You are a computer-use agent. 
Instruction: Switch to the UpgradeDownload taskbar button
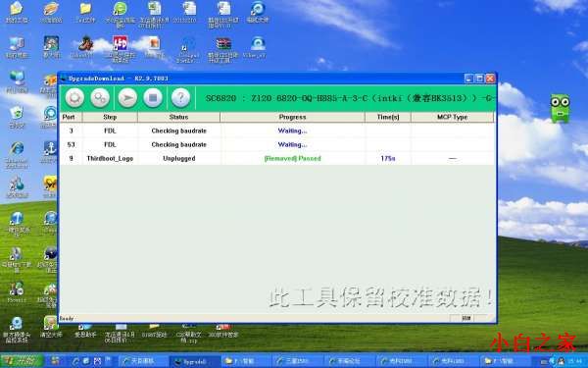[x=195, y=361]
